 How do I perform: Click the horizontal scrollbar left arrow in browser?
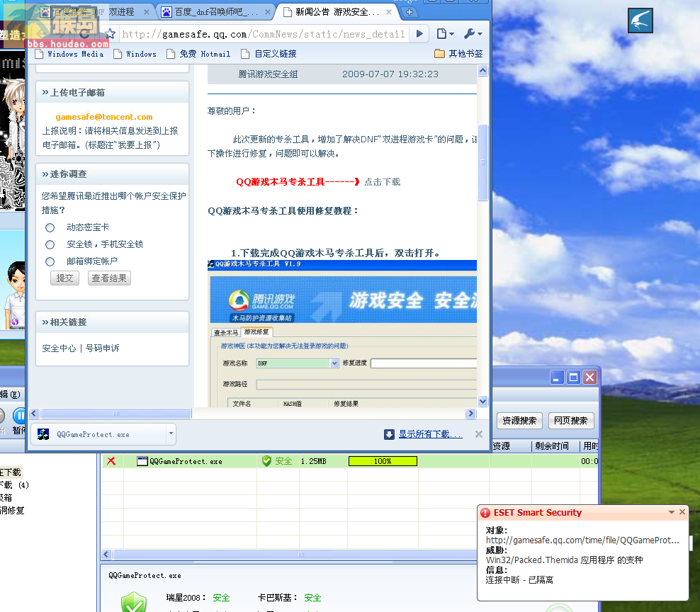pos(35,414)
